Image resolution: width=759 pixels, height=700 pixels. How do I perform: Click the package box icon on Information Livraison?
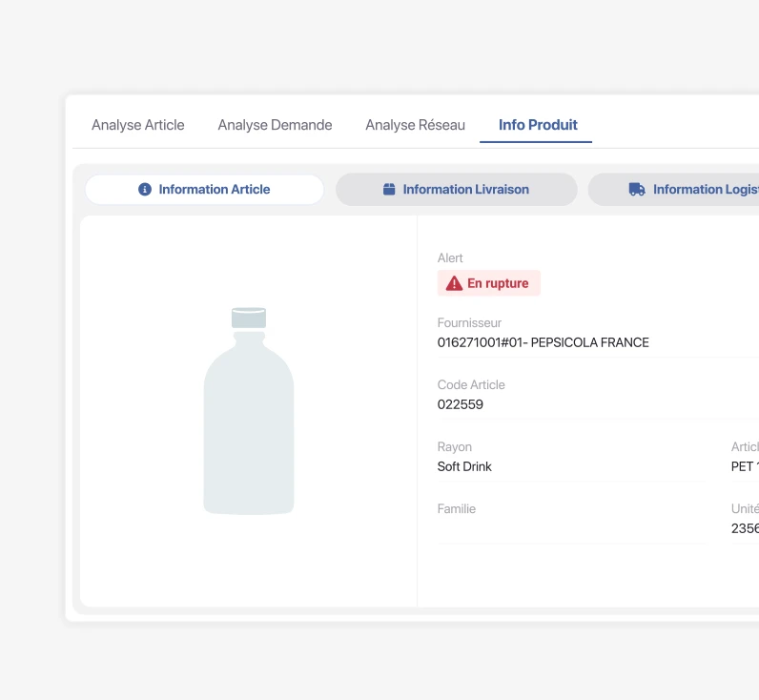389,190
